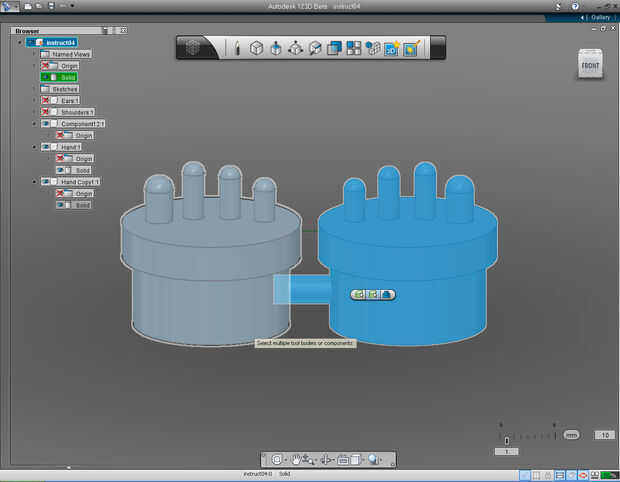Collapse the Hand Copy1:1 node
The width and height of the screenshot is (620, 482).
35,182
